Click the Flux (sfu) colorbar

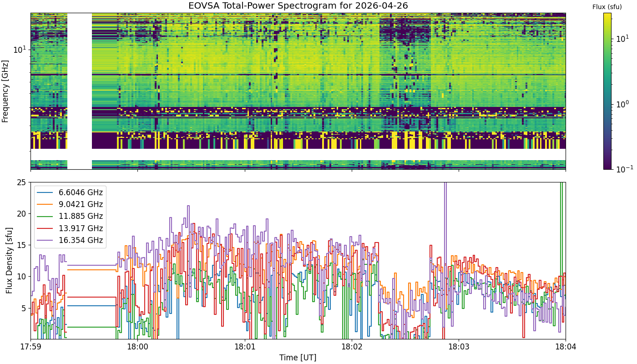tap(607, 91)
